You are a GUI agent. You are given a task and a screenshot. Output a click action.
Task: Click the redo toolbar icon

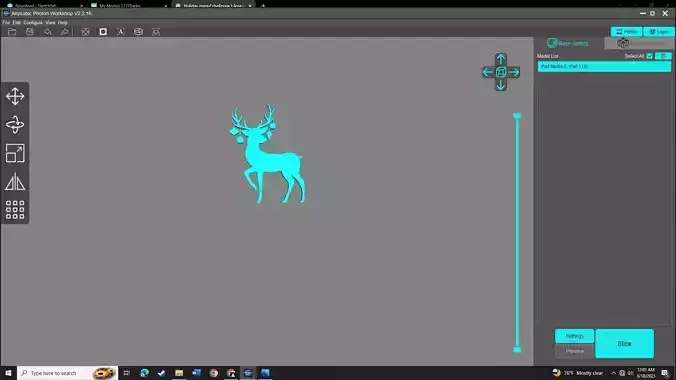(x=65, y=32)
